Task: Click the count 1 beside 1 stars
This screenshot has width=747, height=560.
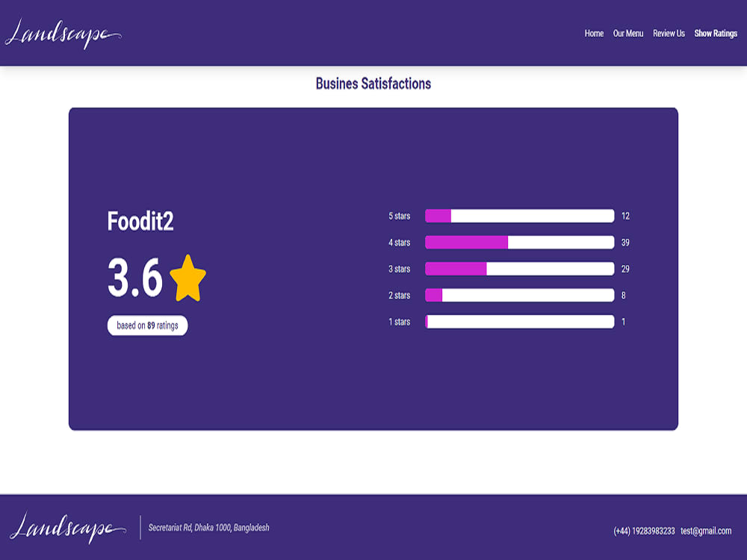Action: click(x=624, y=322)
